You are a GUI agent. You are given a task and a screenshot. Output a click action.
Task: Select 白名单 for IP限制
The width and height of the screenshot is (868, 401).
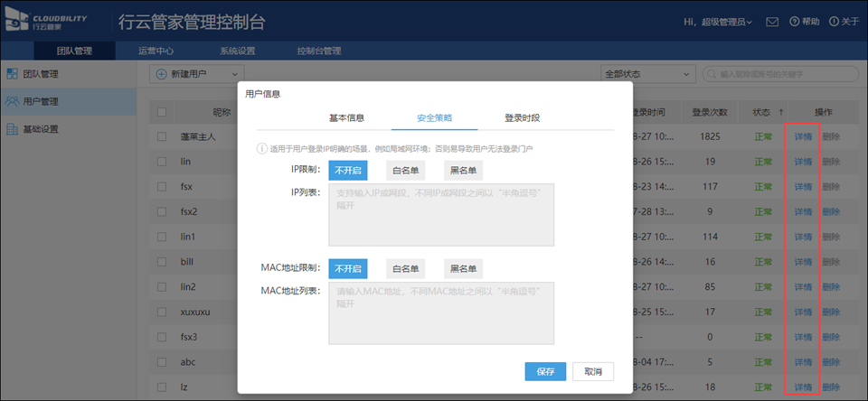(x=404, y=169)
